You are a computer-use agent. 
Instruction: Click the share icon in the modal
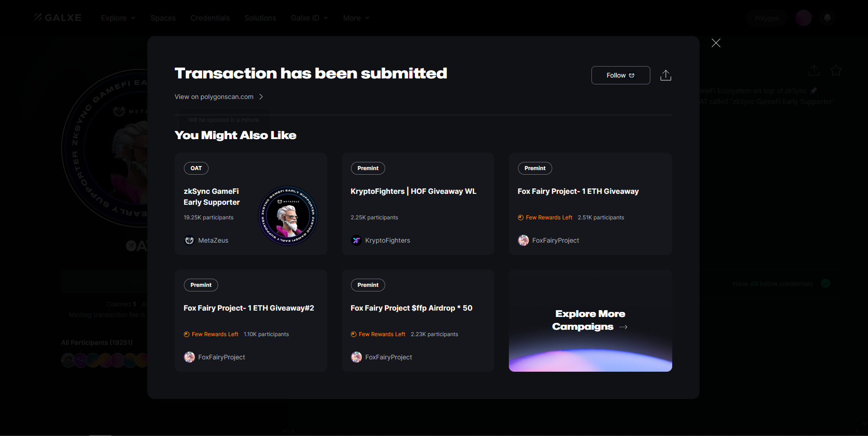point(665,75)
